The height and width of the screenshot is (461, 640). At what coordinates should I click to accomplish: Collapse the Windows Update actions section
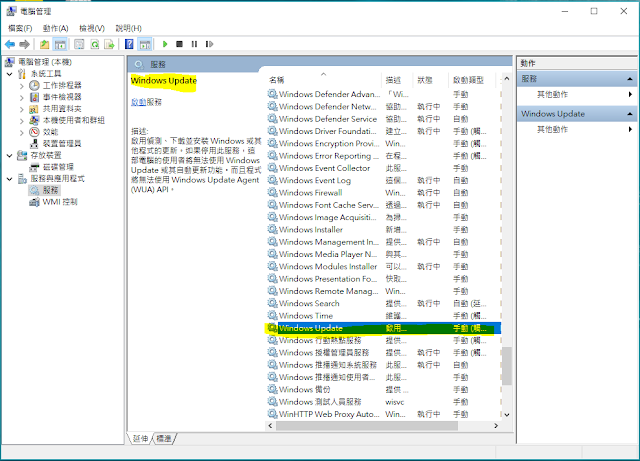(630, 114)
